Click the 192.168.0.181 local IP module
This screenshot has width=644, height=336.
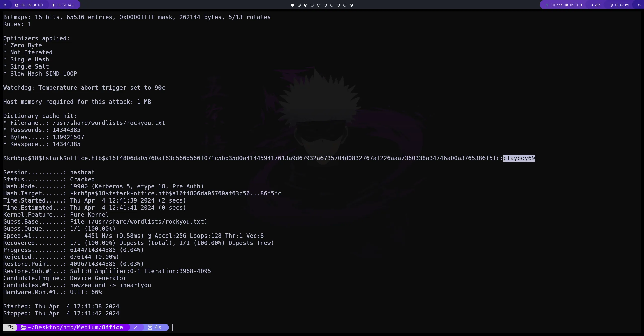[29, 5]
